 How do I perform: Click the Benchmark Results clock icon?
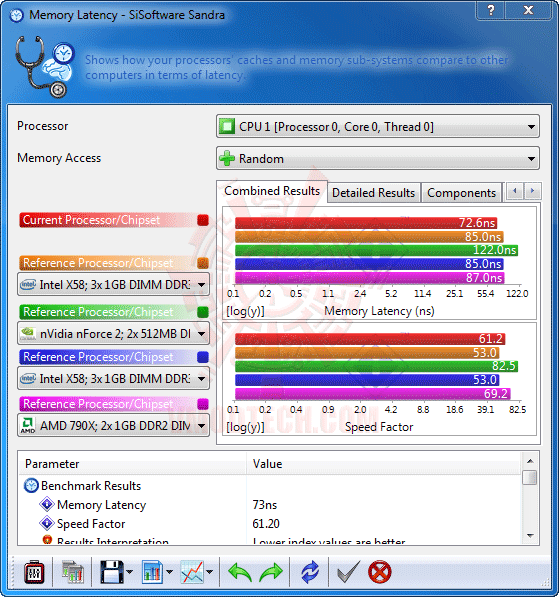[31, 486]
